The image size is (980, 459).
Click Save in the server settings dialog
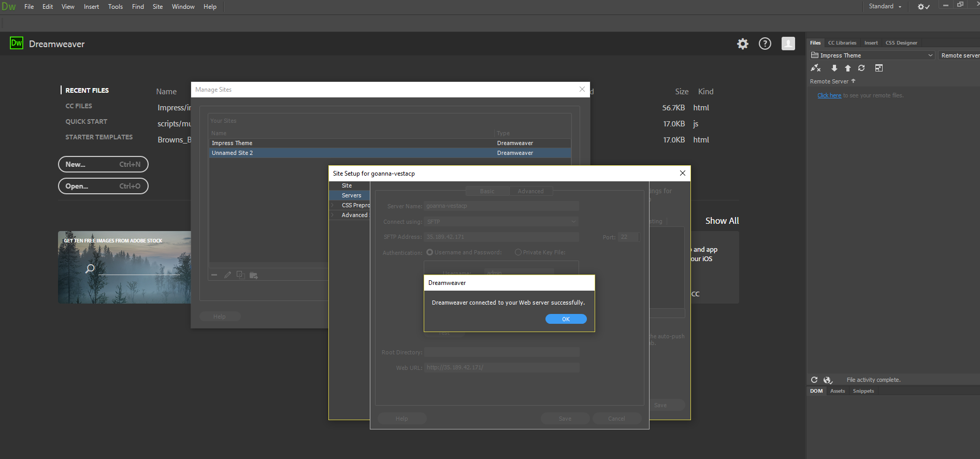tap(565, 419)
